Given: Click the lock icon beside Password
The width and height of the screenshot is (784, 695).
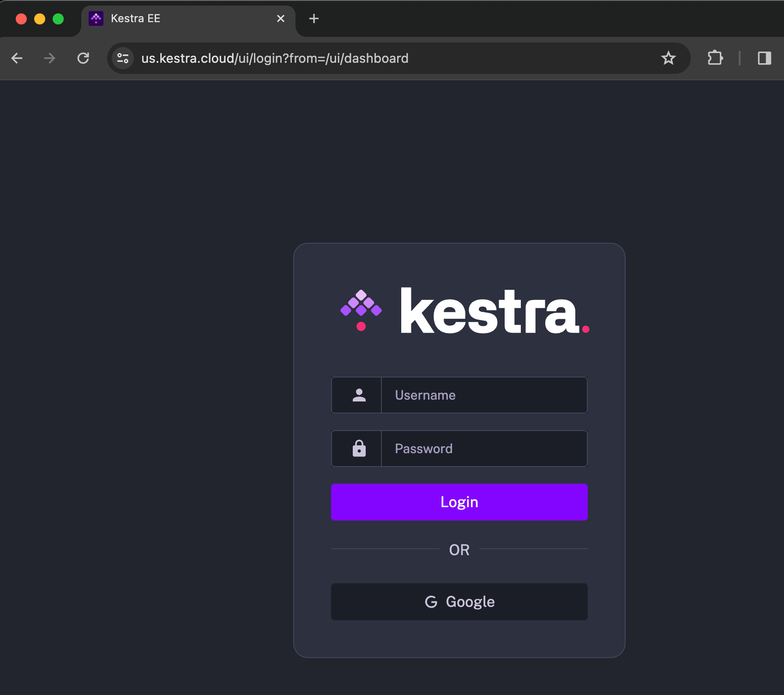Looking at the screenshot, I should coord(359,449).
